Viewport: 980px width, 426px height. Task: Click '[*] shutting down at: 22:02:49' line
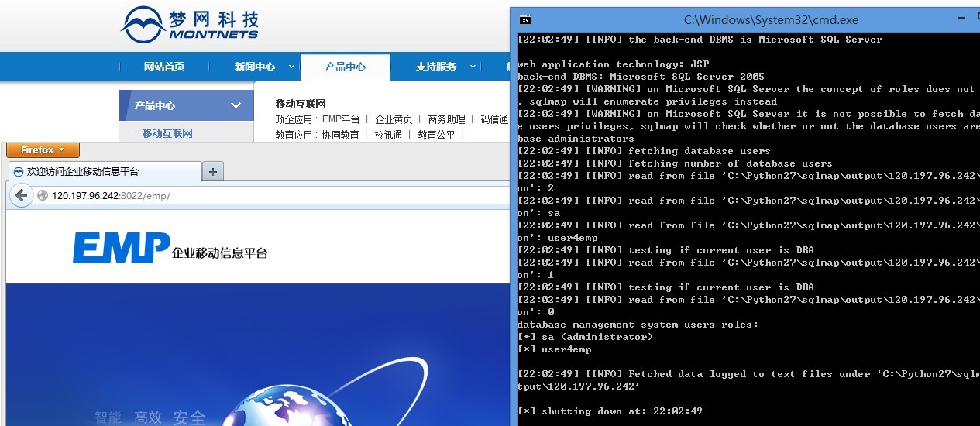[610, 411]
